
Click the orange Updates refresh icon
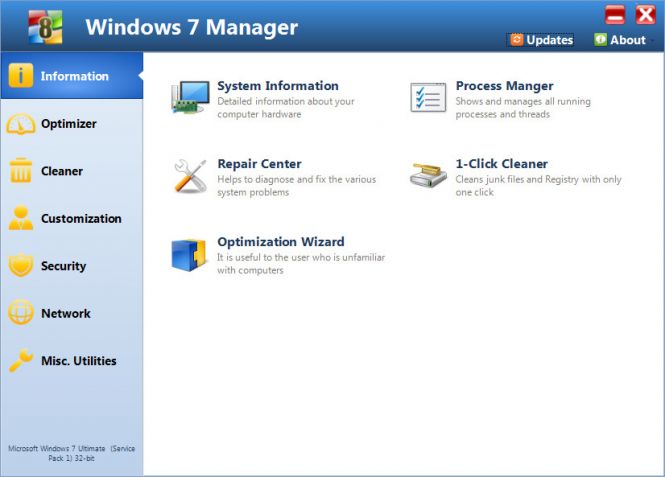516,39
